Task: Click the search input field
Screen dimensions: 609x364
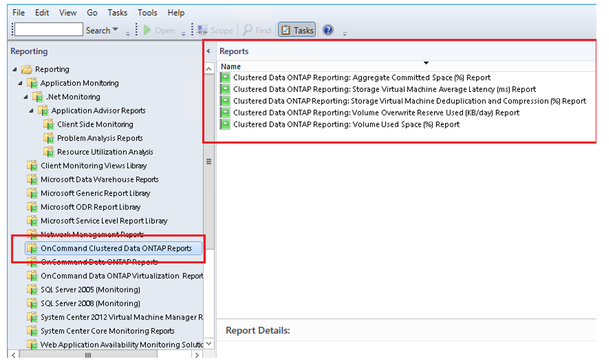Action: (x=49, y=30)
